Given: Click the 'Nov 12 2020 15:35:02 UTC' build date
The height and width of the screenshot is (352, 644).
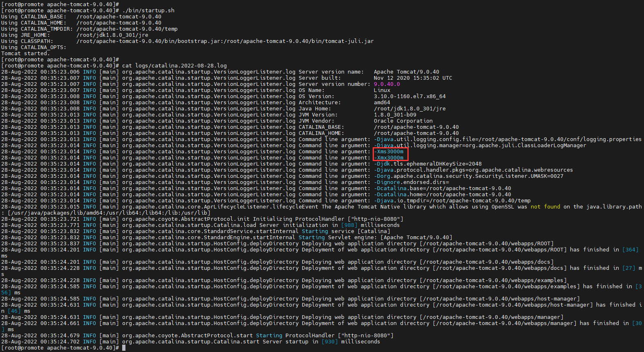Looking at the screenshot, I should point(413,78).
